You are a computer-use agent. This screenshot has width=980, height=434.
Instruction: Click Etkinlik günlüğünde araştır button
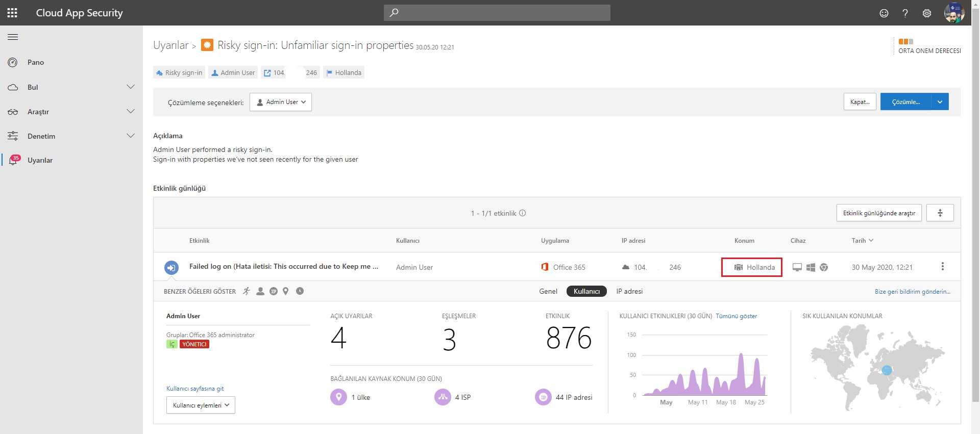[x=879, y=213]
